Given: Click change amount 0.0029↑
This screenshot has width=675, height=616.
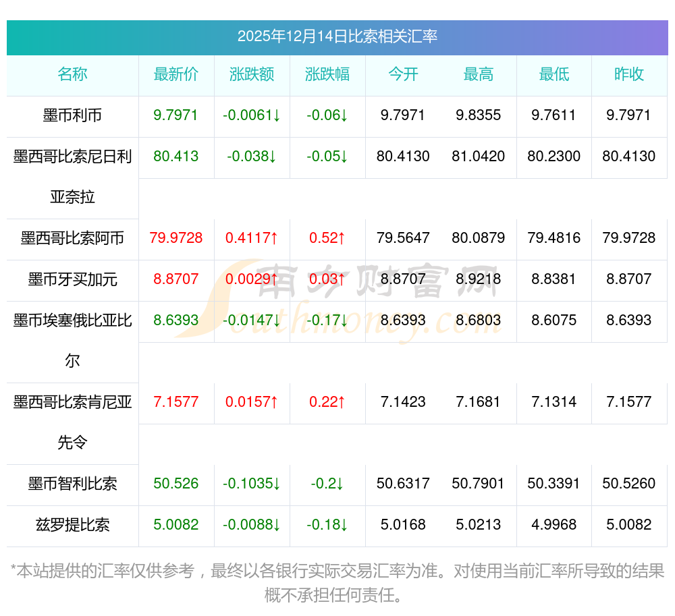Looking at the screenshot, I should pos(251,279).
